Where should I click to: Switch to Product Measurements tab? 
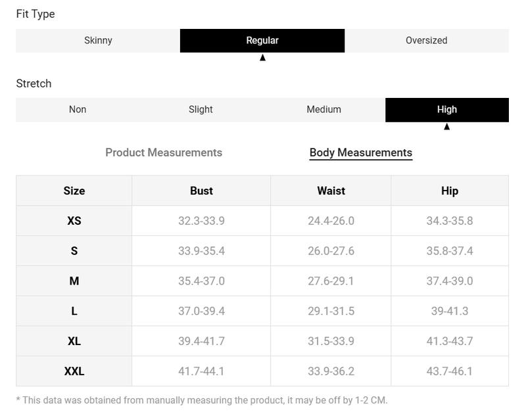(164, 152)
